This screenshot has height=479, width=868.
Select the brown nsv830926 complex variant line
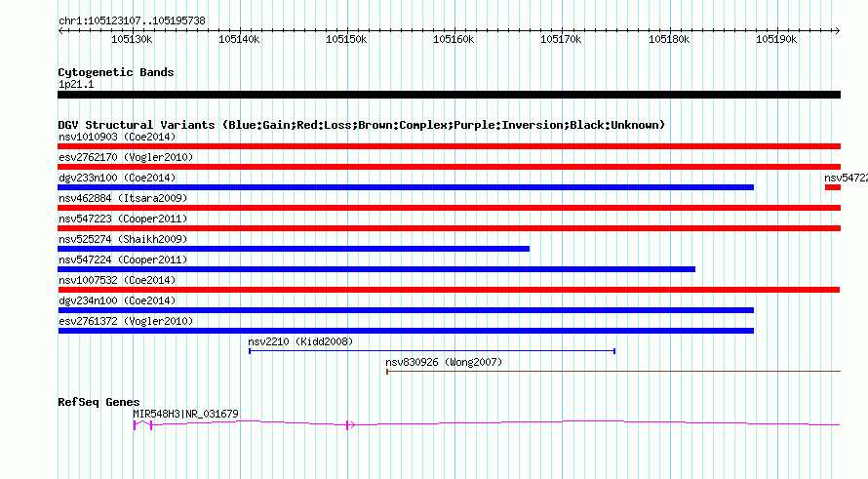[613, 372]
